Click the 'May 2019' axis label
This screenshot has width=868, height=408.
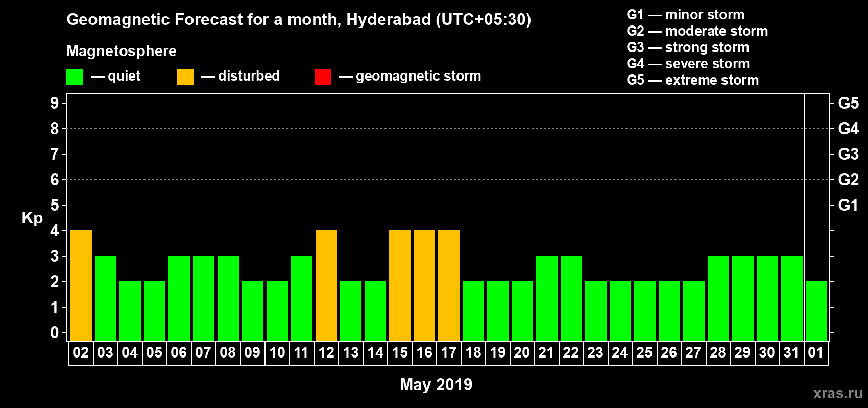(436, 385)
